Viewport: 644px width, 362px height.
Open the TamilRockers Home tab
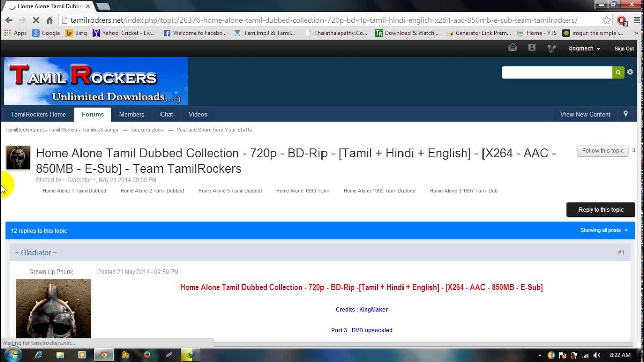[38, 114]
